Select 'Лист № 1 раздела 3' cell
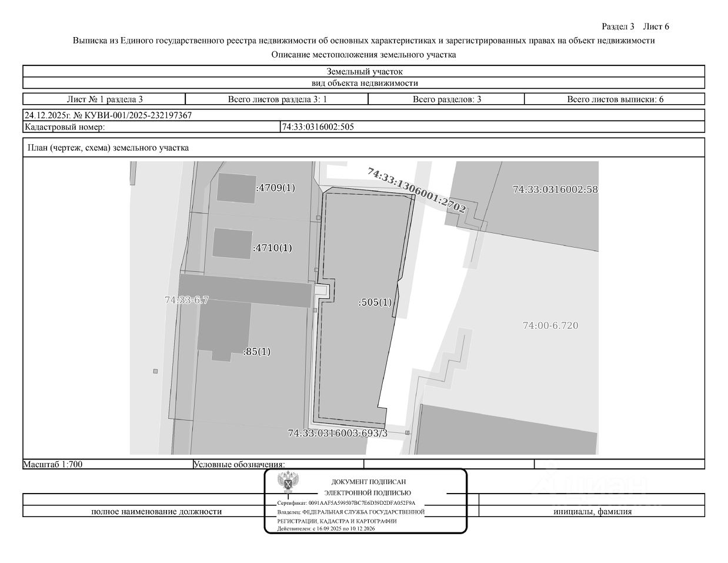The width and height of the screenshot is (728, 563). [104, 99]
